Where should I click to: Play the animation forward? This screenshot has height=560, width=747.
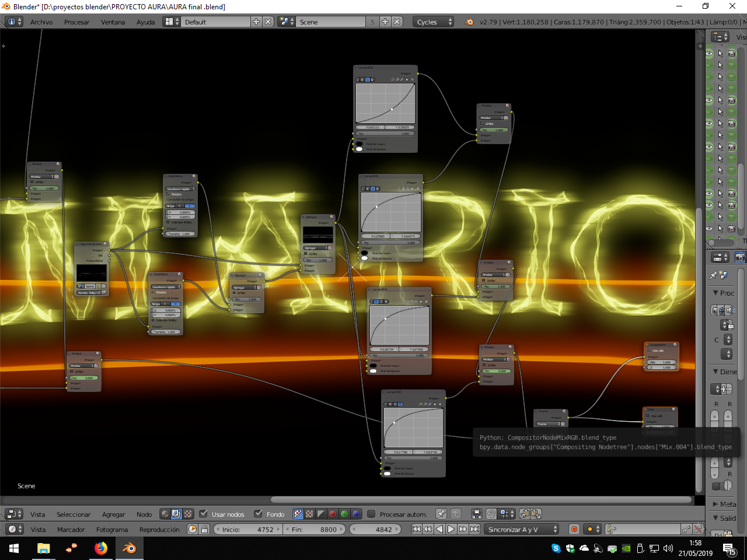pyautogui.click(x=451, y=529)
